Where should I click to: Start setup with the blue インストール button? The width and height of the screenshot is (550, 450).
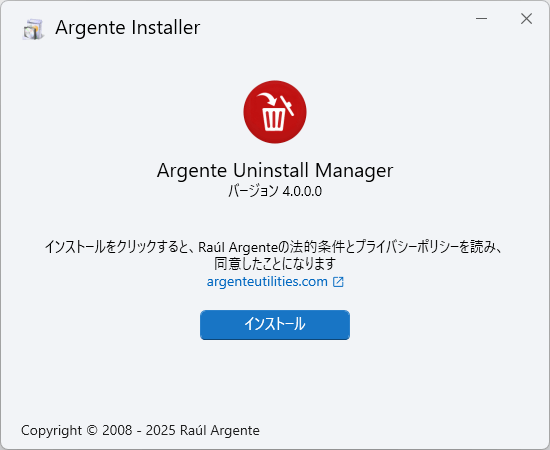click(x=275, y=324)
